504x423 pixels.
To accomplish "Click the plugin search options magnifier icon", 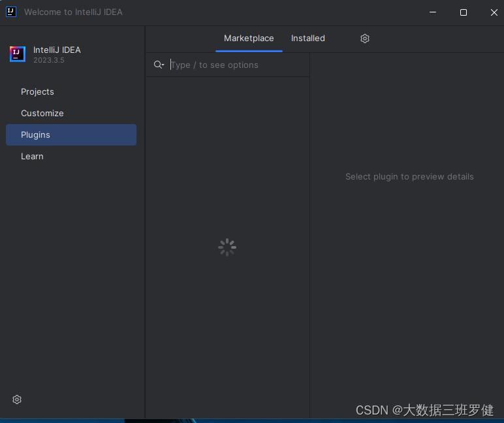I will (159, 65).
